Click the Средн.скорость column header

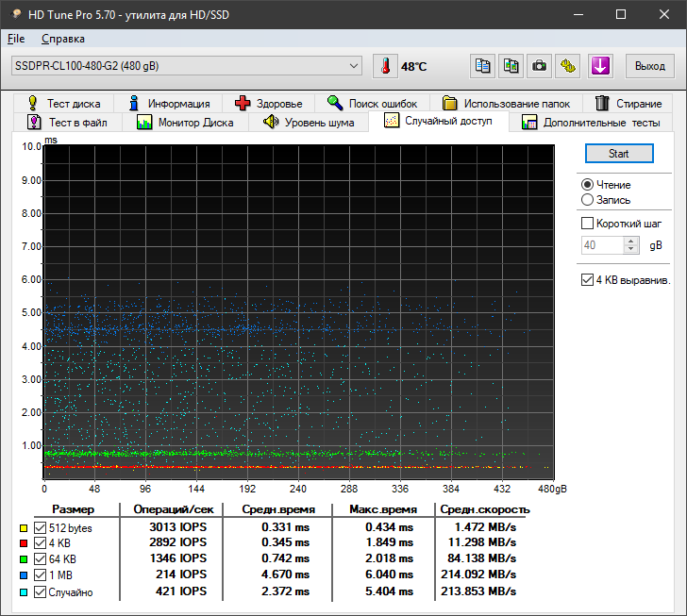pyautogui.click(x=485, y=509)
